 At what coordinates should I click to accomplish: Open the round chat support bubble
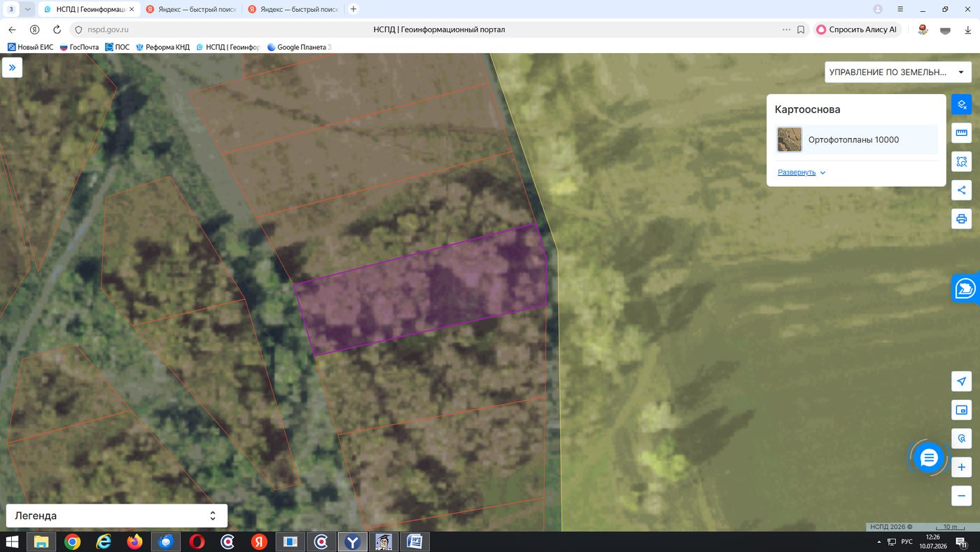[x=929, y=458]
